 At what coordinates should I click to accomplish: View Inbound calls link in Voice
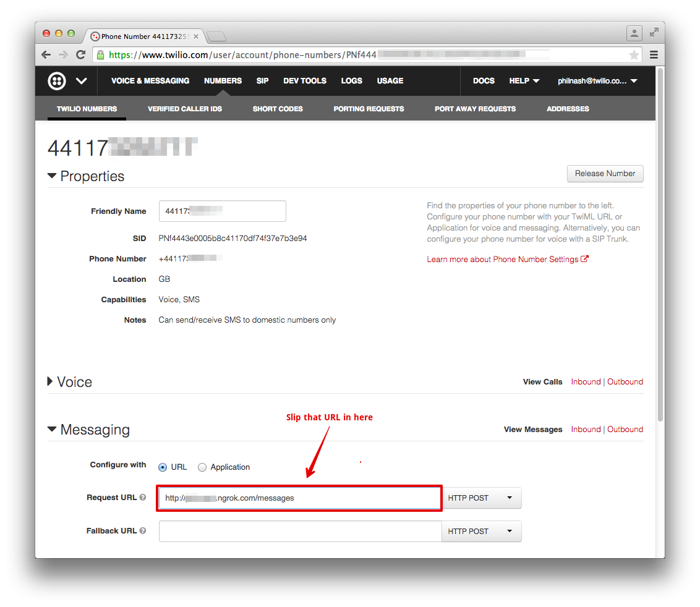point(586,381)
